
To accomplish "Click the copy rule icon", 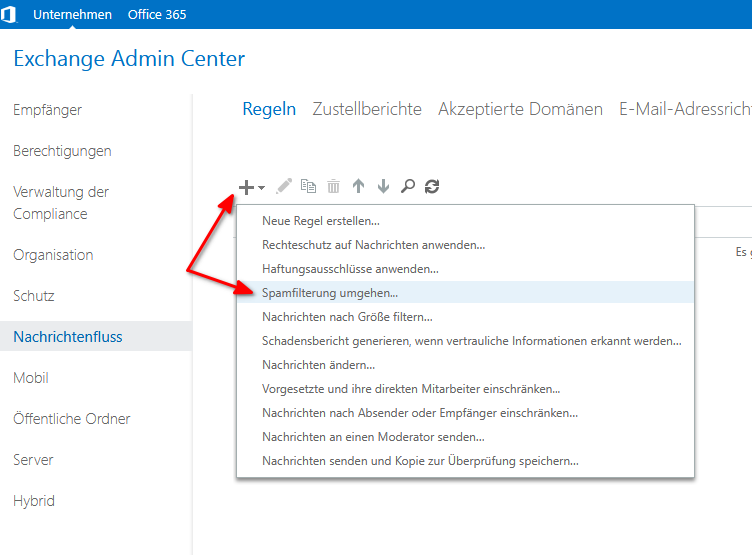I will click(x=309, y=186).
